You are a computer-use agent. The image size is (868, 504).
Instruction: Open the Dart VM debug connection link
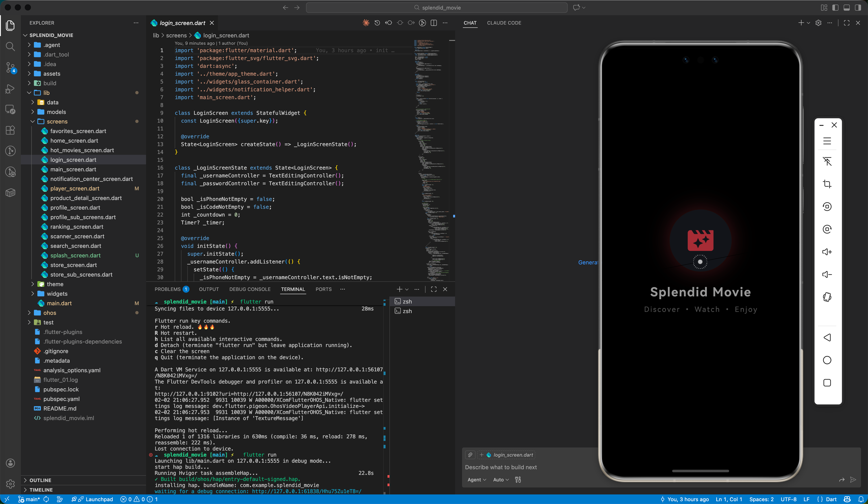tap(307, 491)
